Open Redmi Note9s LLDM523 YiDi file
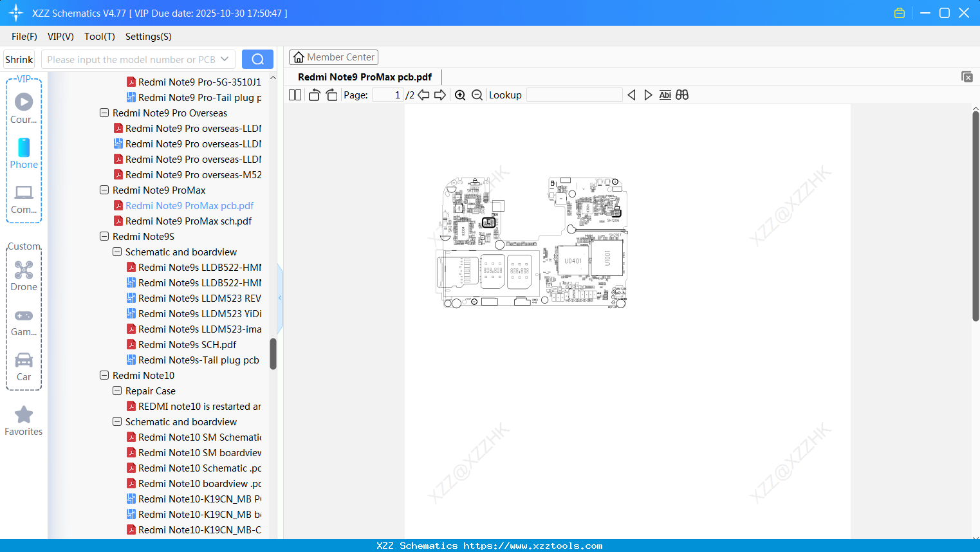Screen dimensions: 980x552 point(199,313)
